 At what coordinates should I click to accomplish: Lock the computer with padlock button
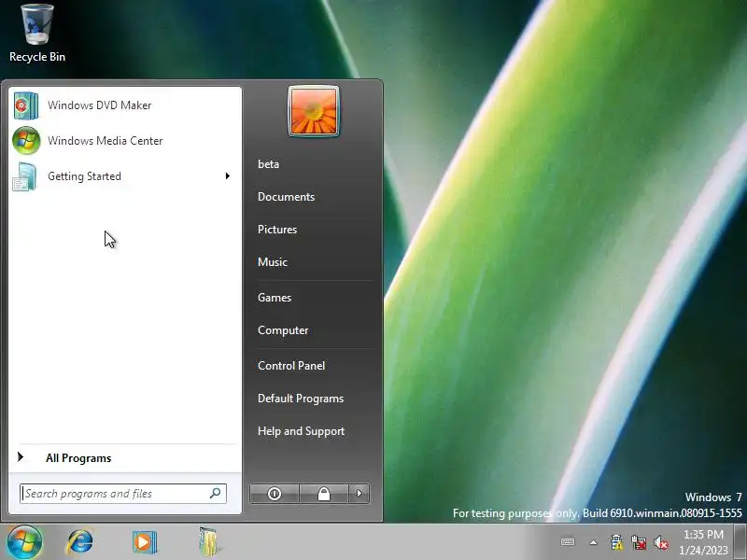coord(324,494)
